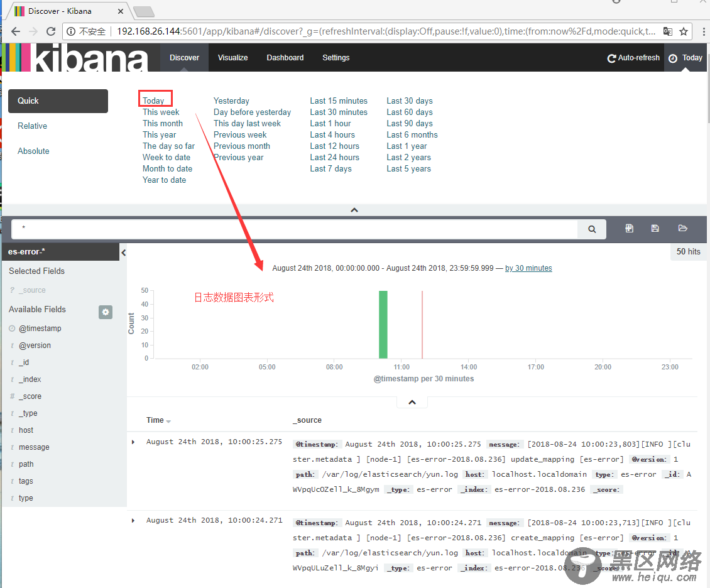Viewport: 710px width, 588px height.
Task: Click the green histogram bar
Action: 383,325
